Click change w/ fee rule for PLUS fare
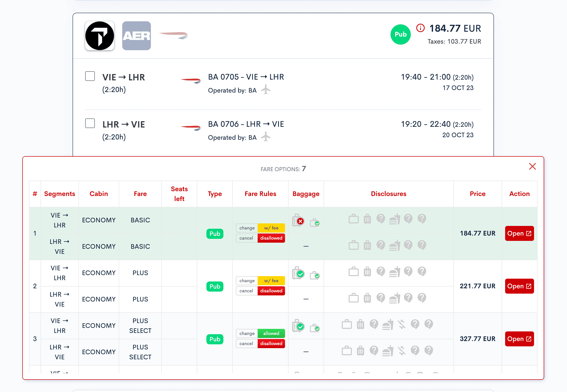The image size is (567, 392). click(x=260, y=281)
